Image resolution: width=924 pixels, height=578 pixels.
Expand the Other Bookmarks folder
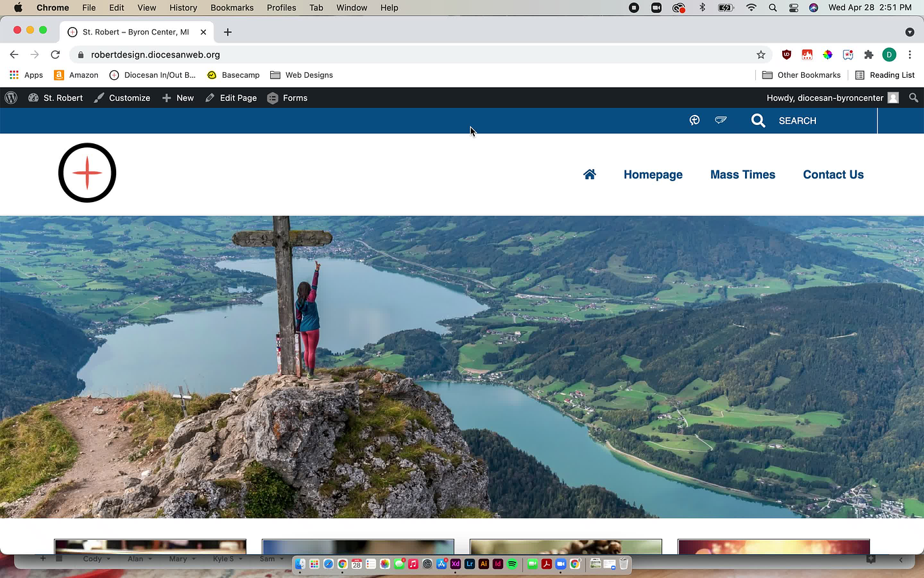tap(801, 75)
